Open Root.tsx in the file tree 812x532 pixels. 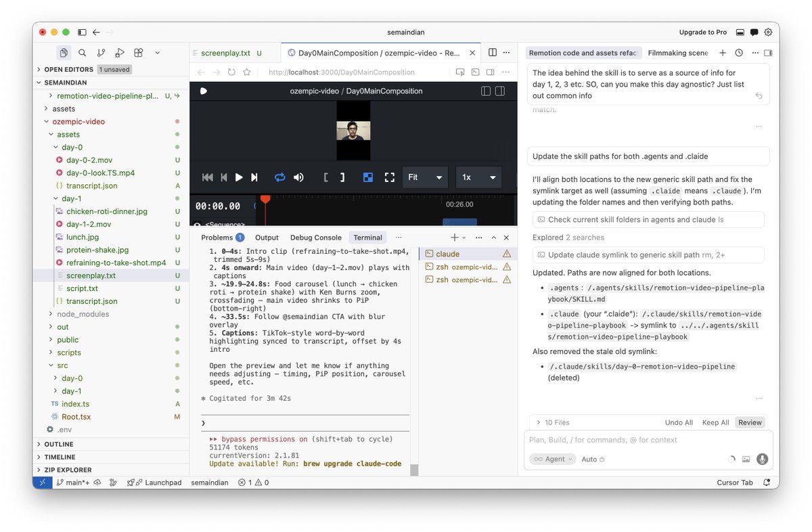pos(76,417)
